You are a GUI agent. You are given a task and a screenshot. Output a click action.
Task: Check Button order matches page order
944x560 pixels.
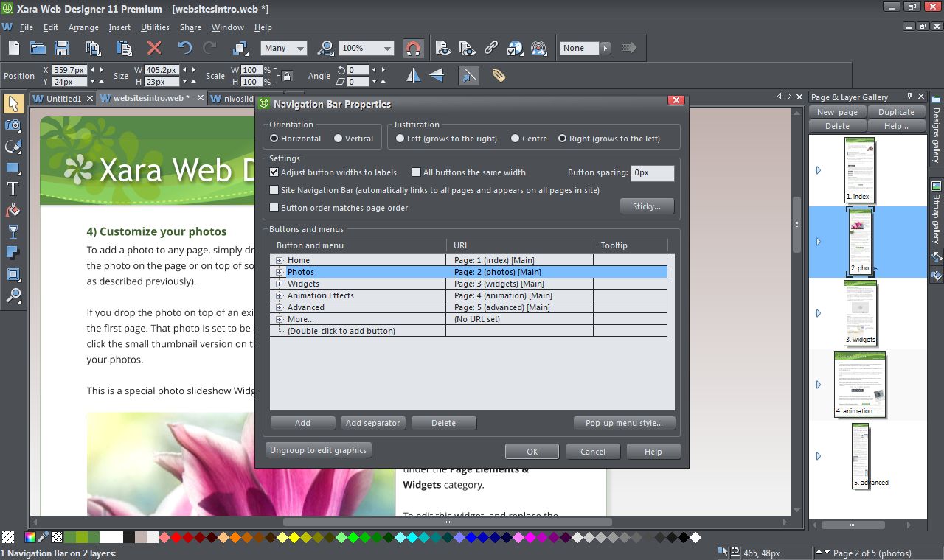274,208
